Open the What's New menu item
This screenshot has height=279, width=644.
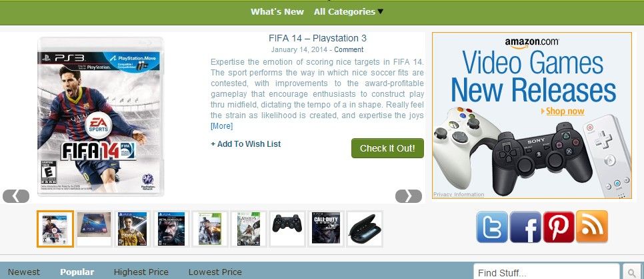click(277, 11)
